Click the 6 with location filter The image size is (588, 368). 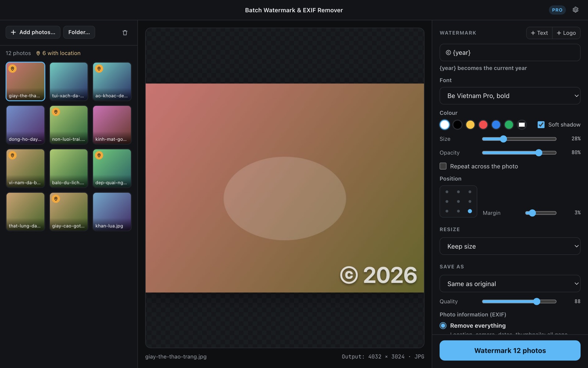pos(58,53)
